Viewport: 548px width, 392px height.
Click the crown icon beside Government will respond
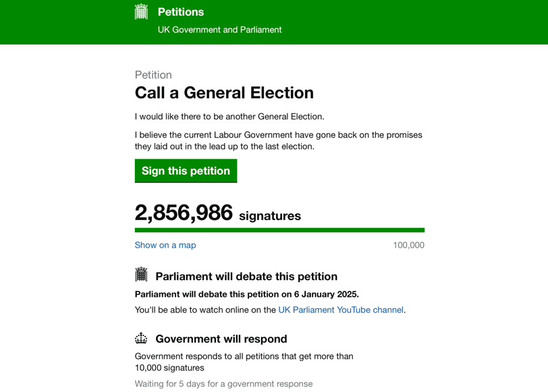[141, 338]
